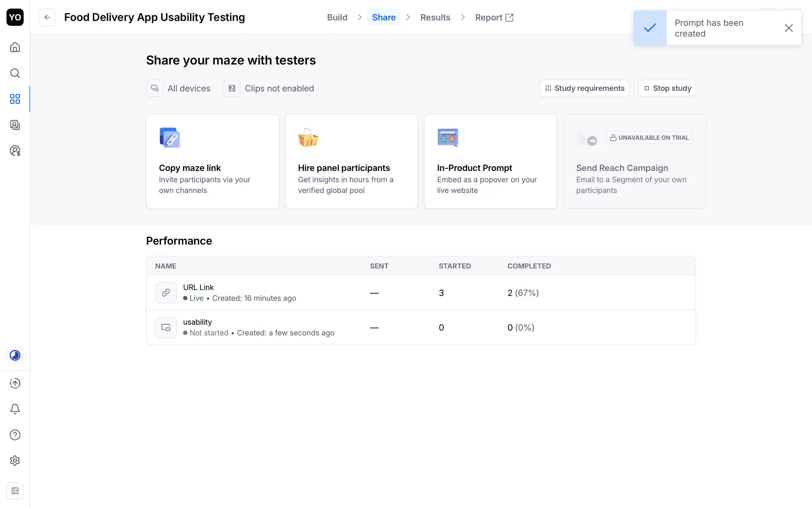The width and height of the screenshot is (812, 508).
Task: Select the Copy maze link card
Action: click(x=212, y=161)
